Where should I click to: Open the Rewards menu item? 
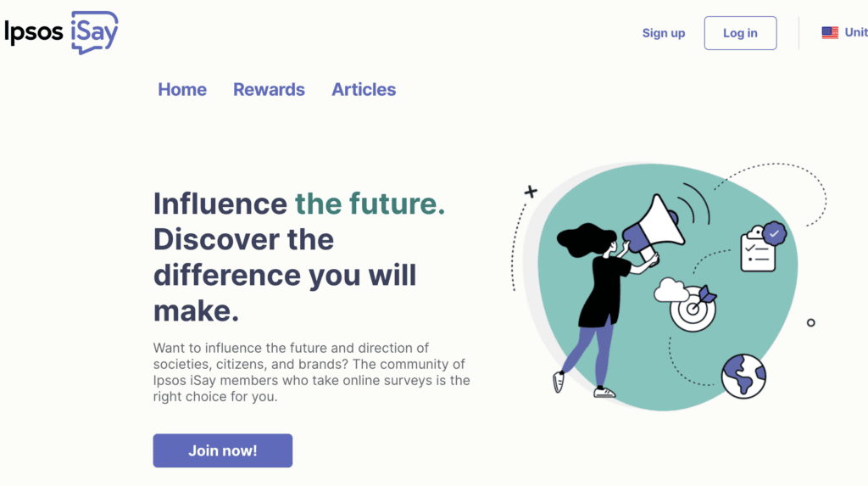tap(269, 89)
